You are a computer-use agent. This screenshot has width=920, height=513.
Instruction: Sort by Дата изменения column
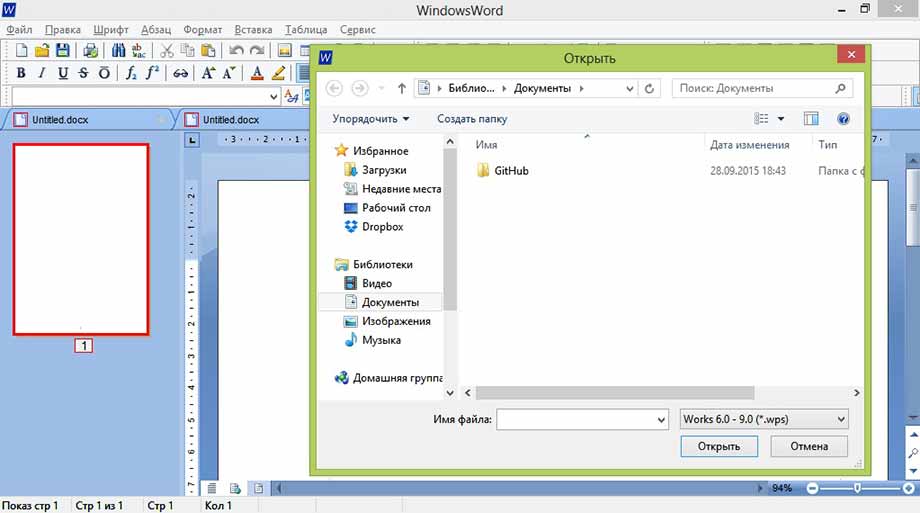(750, 144)
